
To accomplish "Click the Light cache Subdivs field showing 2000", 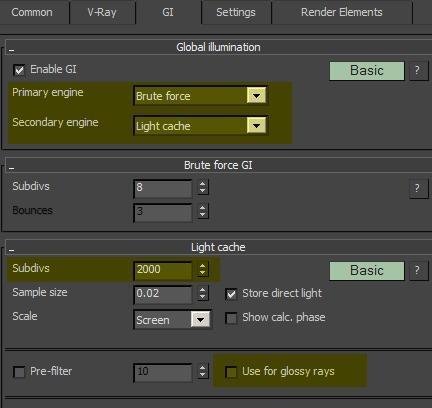I will point(163,269).
